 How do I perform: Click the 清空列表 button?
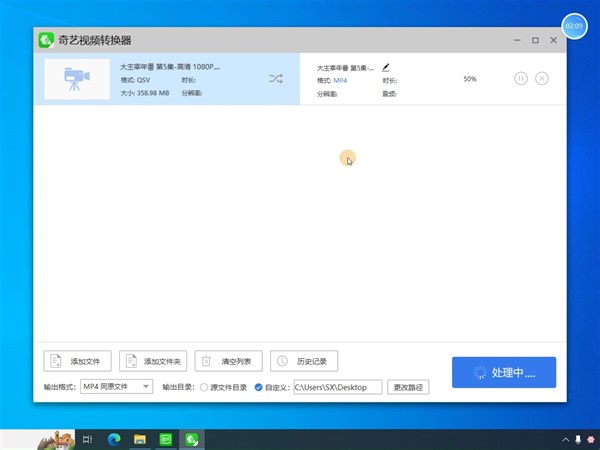(x=228, y=361)
